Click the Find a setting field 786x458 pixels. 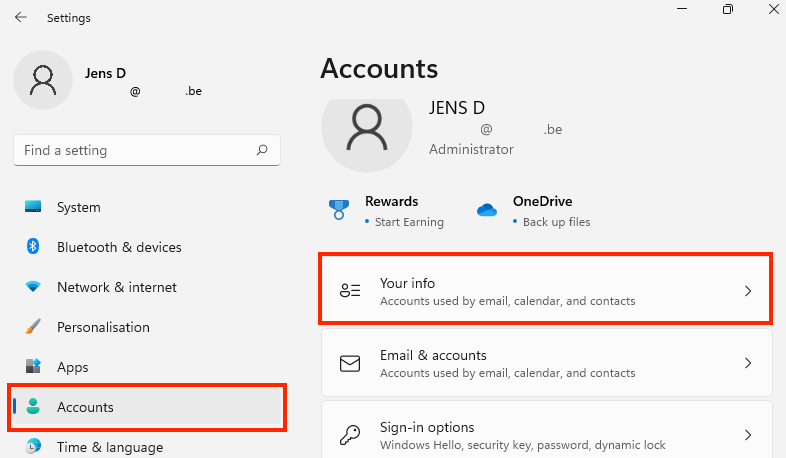click(147, 150)
